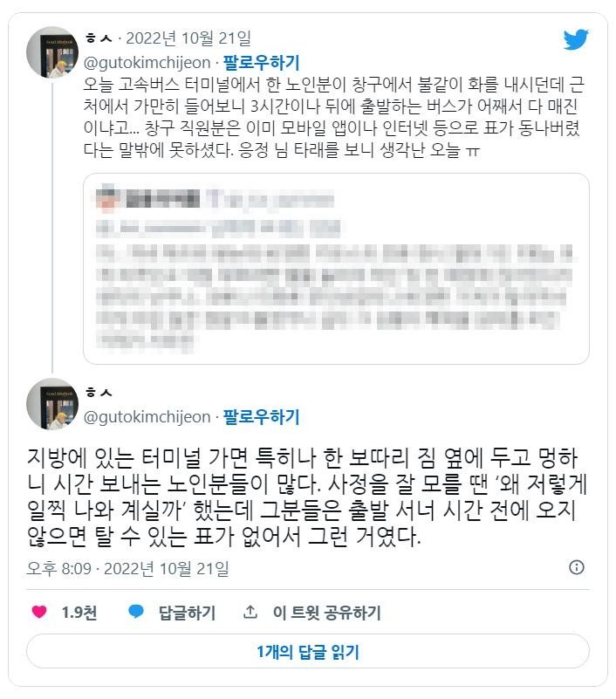Viewport: 616px width, 699px height.
Task: Click the 답글하기 reply label
Action: (187, 613)
